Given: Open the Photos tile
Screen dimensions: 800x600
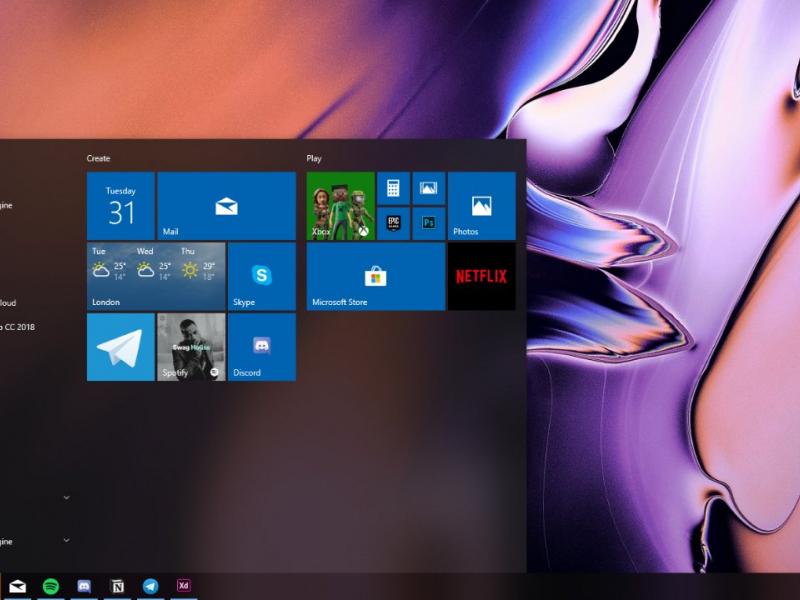Looking at the screenshot, I should 481,205.
